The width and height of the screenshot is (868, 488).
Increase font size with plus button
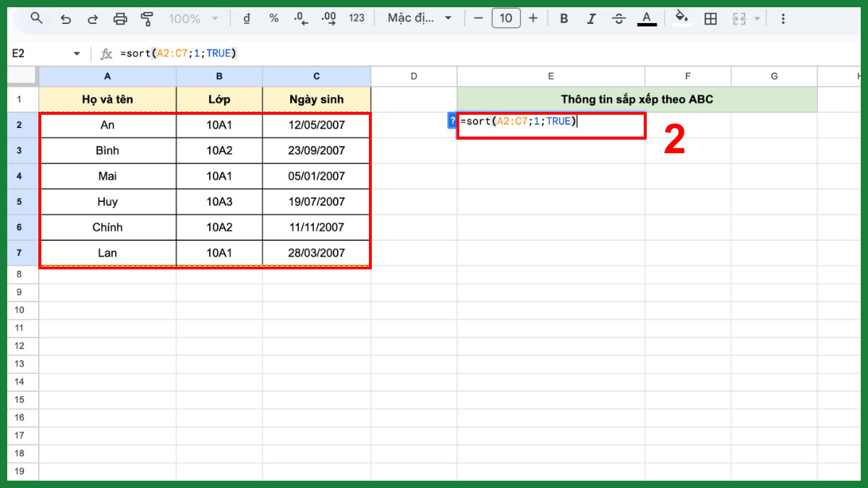click(x=533, y=18)
